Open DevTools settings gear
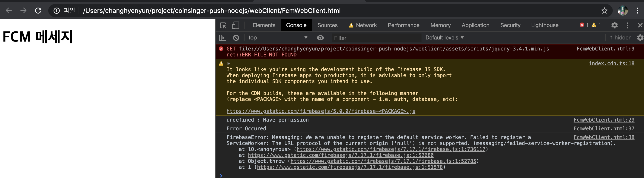This screenshot has width=644, height=178. click(614, 25)
